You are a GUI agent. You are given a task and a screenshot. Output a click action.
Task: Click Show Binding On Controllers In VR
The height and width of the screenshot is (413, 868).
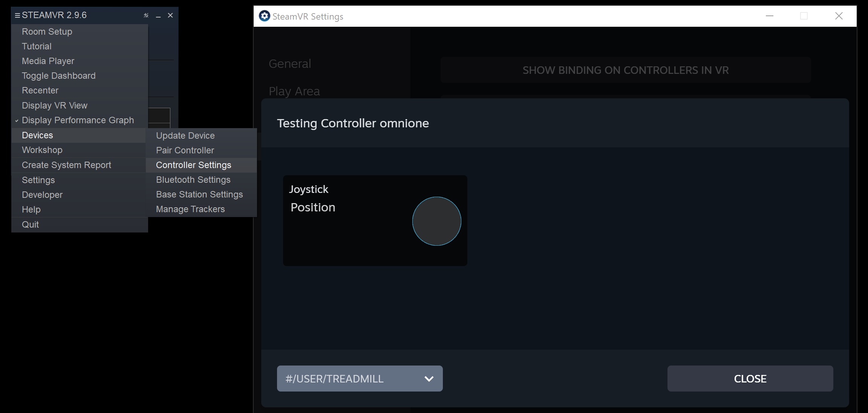pyautogui.click(x=626, y=70)
